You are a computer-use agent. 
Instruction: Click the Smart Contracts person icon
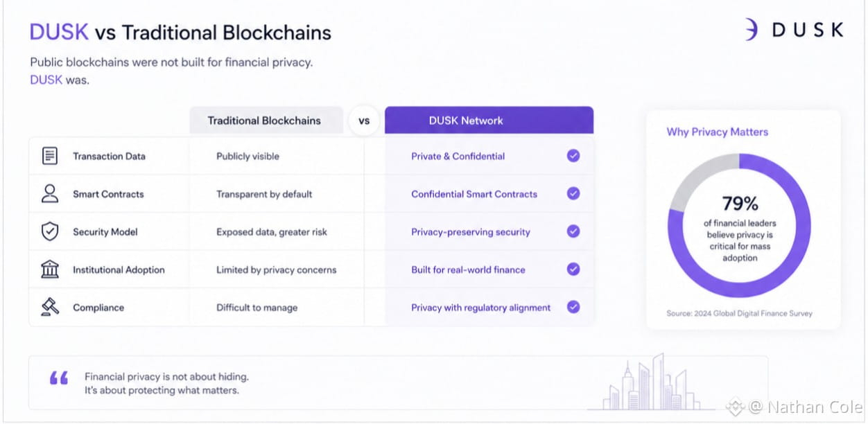(x=50, y=194)
